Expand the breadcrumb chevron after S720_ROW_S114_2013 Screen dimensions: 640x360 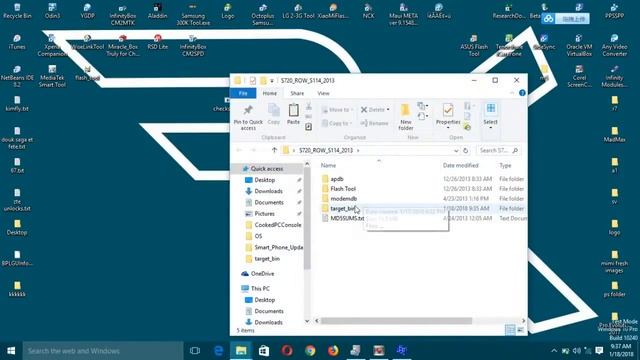(x=358, y=151)
